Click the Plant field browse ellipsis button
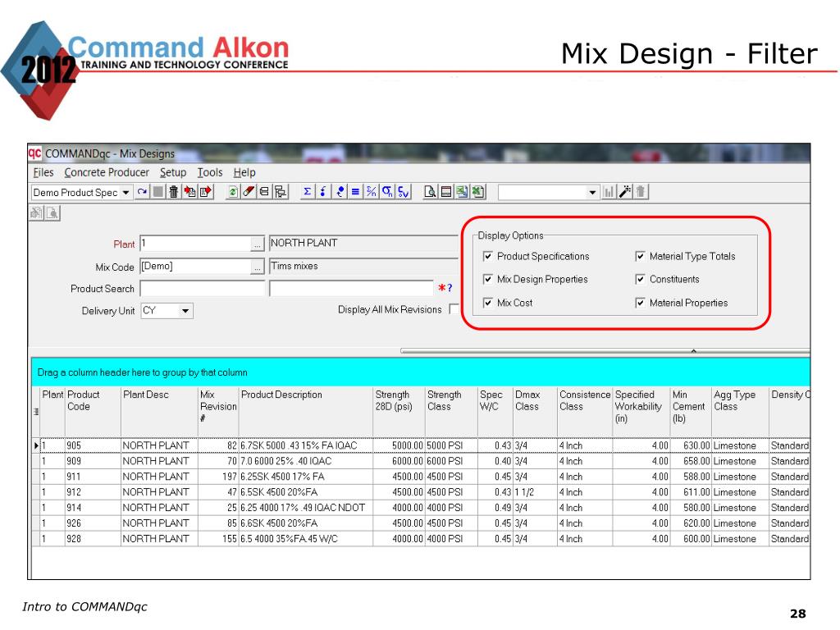 pyautogui.click(x=258, y=244)
